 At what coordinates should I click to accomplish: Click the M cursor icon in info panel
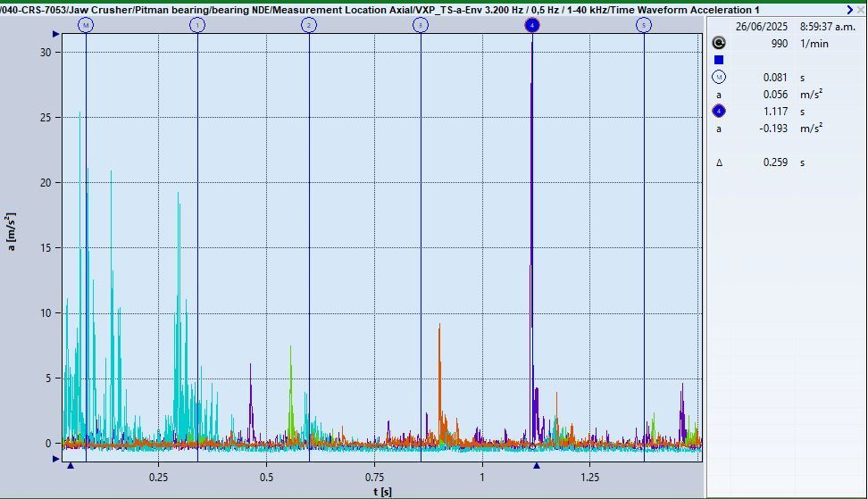(719, 77)
